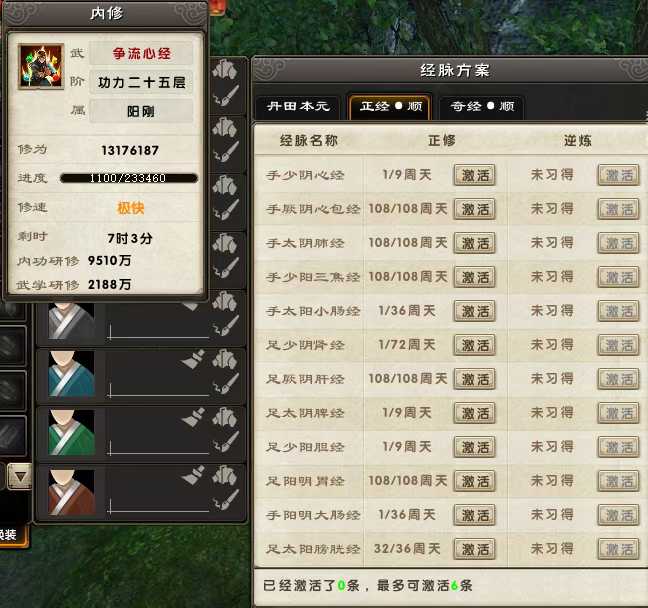Click the clothing icon beside the green-robed character
Screen dimensions: 648x608
coord(224,417)
